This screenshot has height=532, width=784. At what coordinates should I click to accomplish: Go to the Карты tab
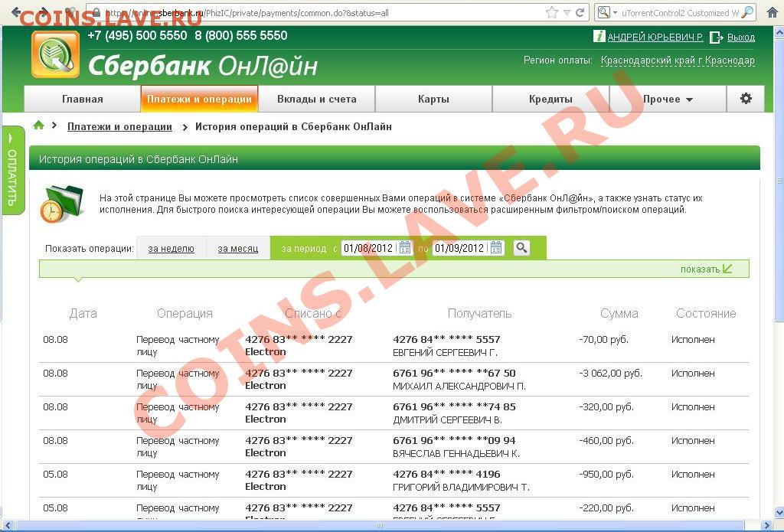pos(433,99)
